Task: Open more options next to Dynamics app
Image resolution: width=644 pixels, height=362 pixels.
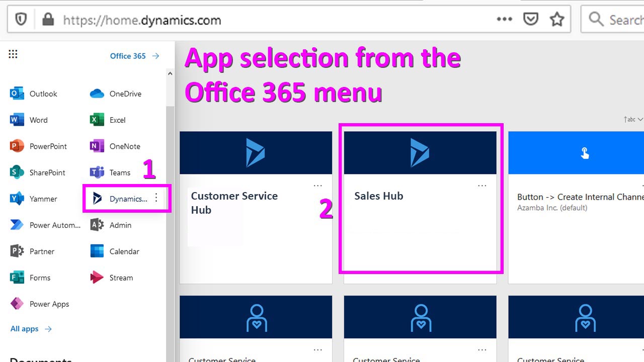Action: pos(156,198)
